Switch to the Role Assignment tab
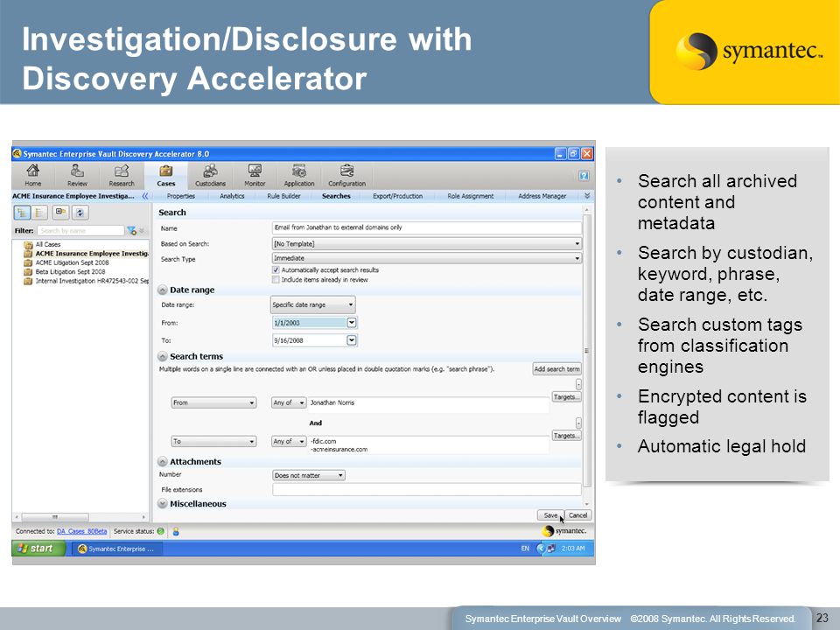This screenshot has width=840, height=630. [471, 196]
